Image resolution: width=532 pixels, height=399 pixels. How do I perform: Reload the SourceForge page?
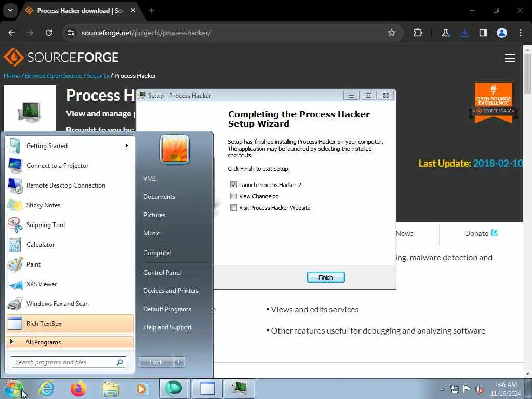[x=49, y=33]
